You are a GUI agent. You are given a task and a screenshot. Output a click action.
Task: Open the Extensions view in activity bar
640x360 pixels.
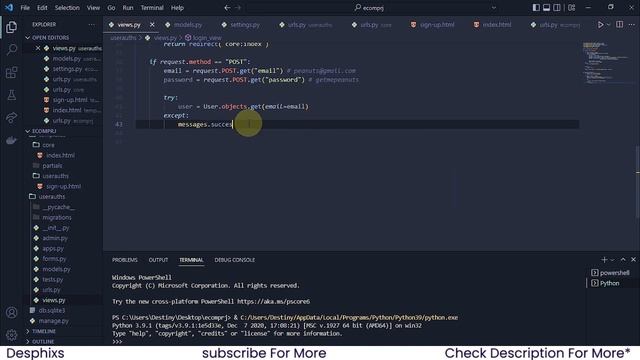(x=11, y=72)
